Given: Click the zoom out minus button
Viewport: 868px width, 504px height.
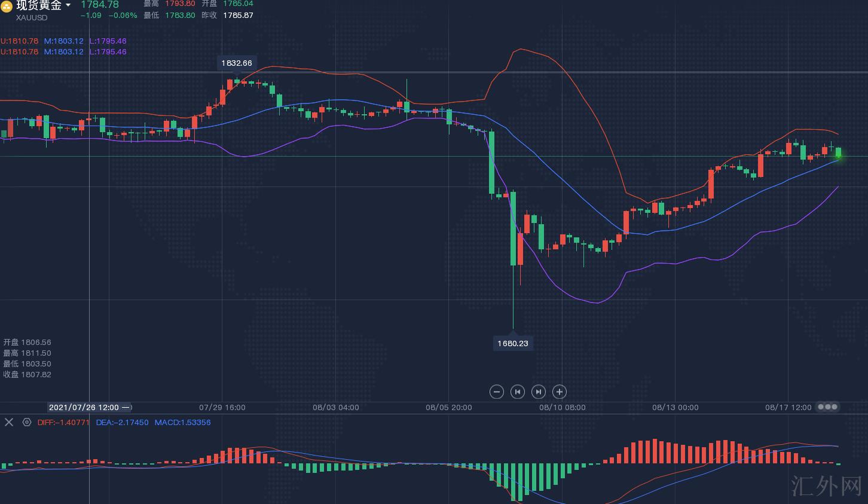Looking at the screenshot, I should [x=496, y=392].
